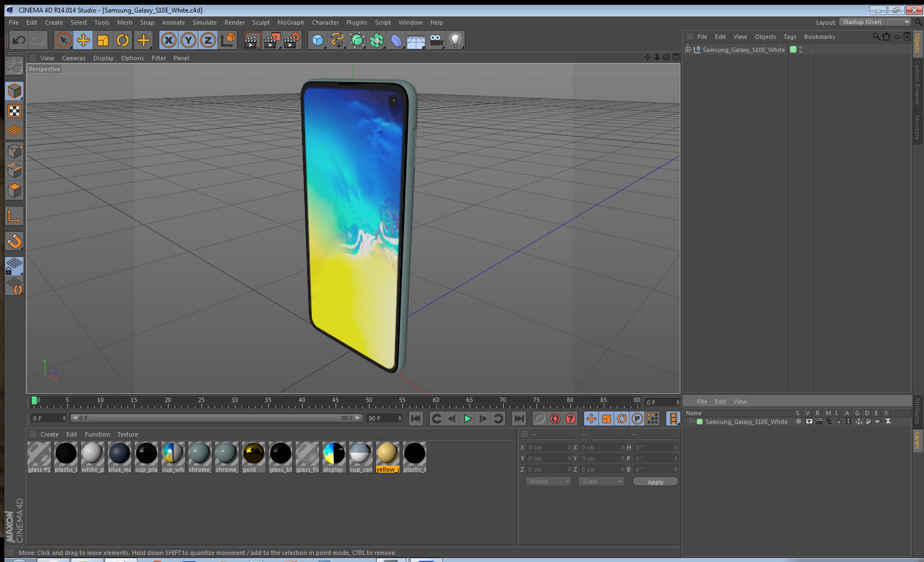Go to end of animation
This screenshot has width=924, height=562.
[518, 418]
